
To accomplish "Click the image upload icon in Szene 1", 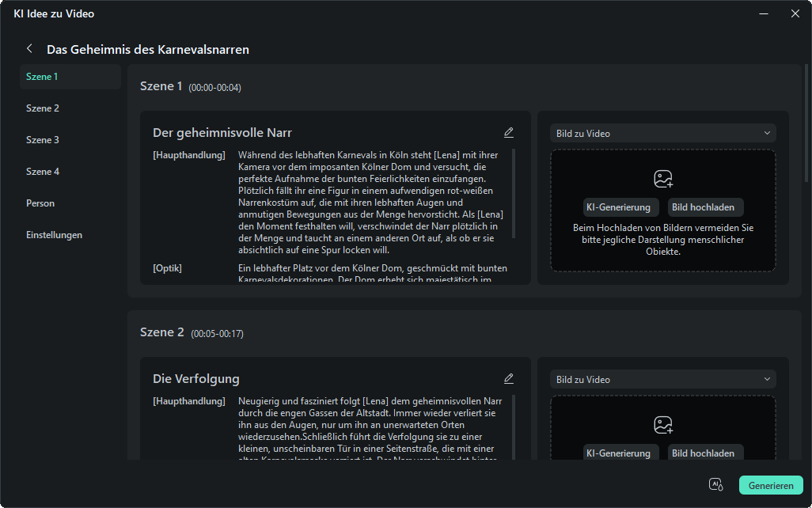I will pyautogui.click(x=662, y=179).
